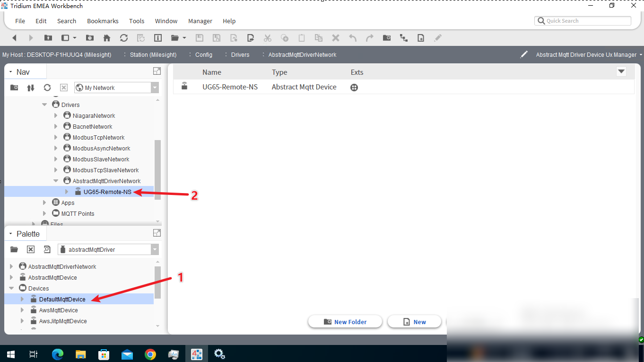Open the Help menu

(x=229, y=21)
